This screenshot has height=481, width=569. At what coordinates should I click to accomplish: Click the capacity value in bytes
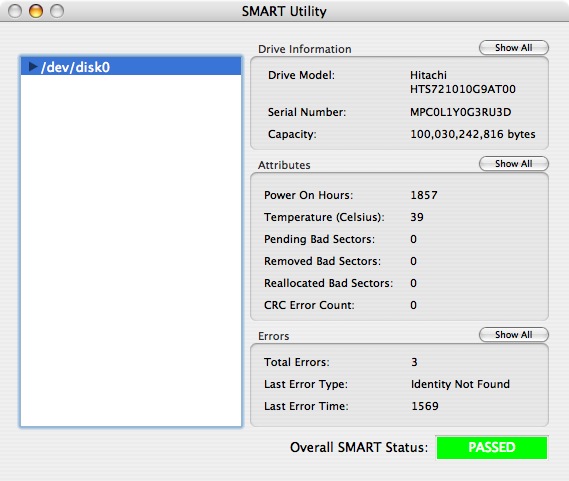tap(472, 134)
